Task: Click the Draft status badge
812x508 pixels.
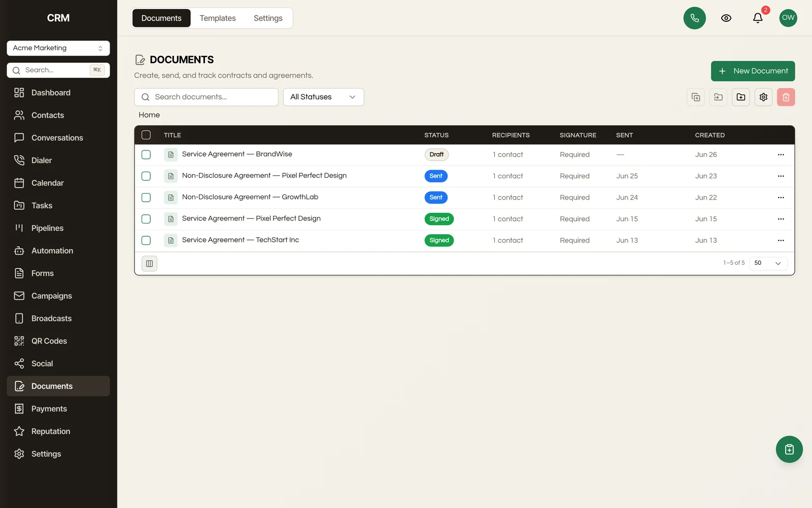Action: point(436,154)
